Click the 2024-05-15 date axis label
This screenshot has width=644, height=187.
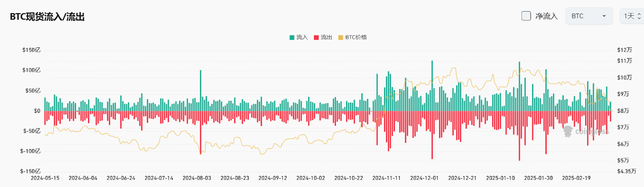coord(45,178)
